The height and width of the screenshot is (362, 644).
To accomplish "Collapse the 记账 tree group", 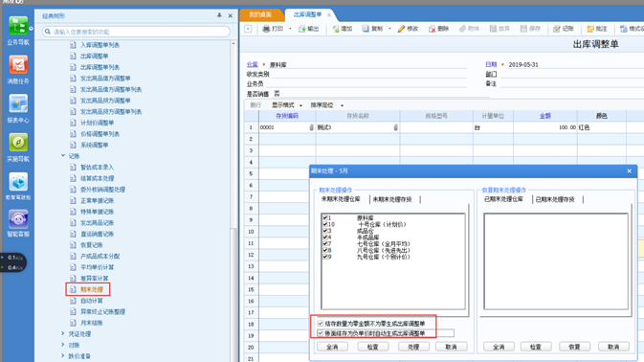I will pyautogui.click(x=63, y=156).
